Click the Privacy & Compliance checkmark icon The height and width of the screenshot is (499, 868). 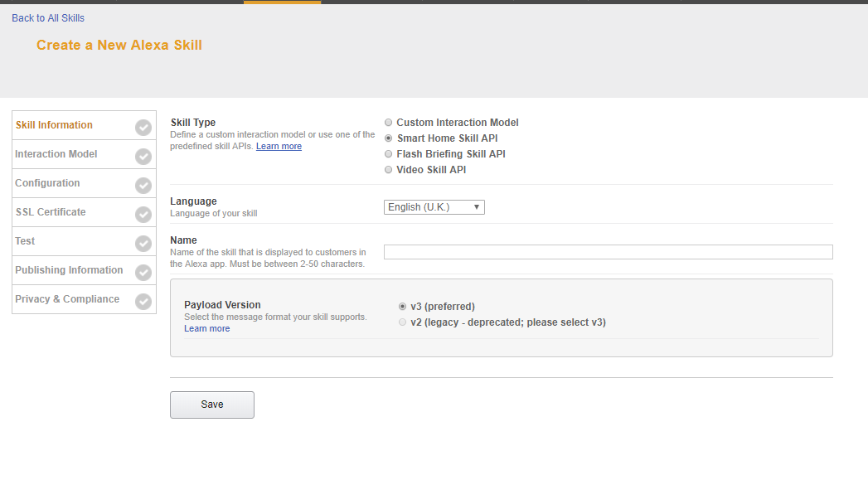pos(143,302)
